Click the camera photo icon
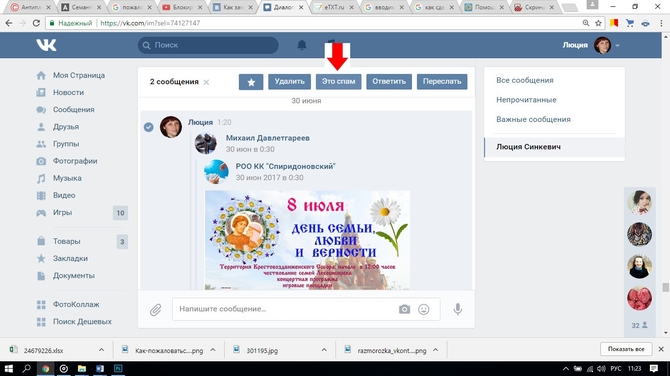This screenshot has width=670, height=376. click(x=404, y=309)
